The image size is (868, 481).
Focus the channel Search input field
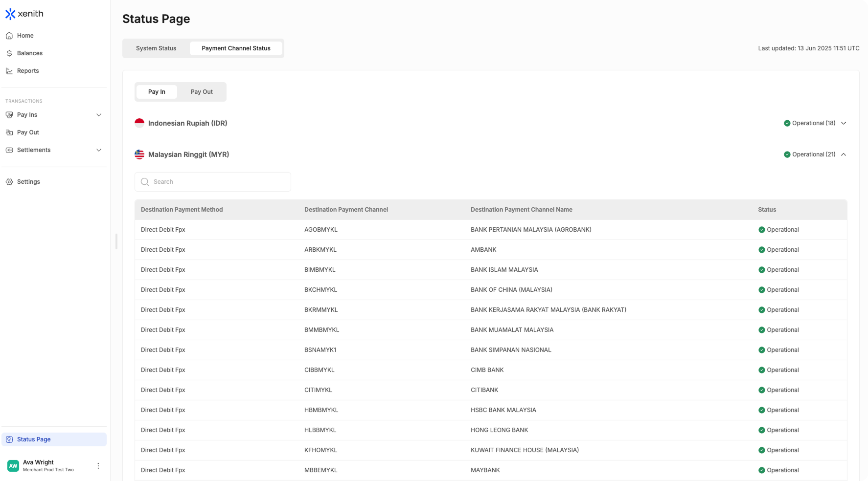213,182
